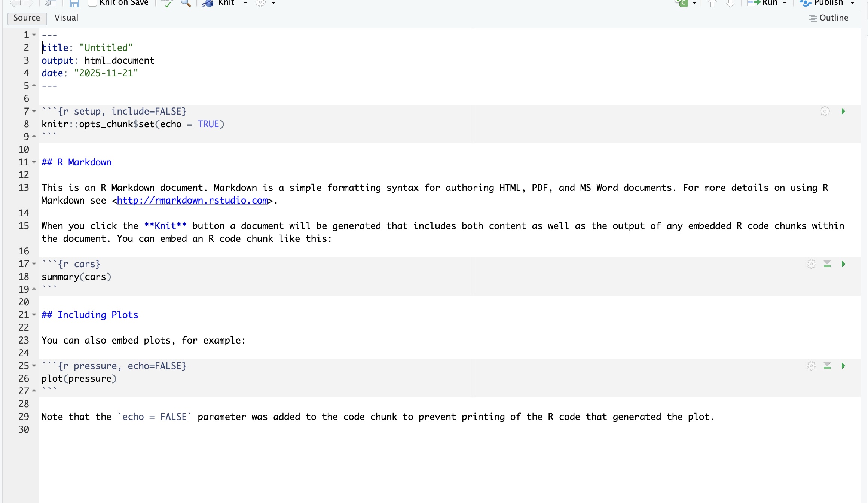Open find and replace magnifier

[186, 3]
